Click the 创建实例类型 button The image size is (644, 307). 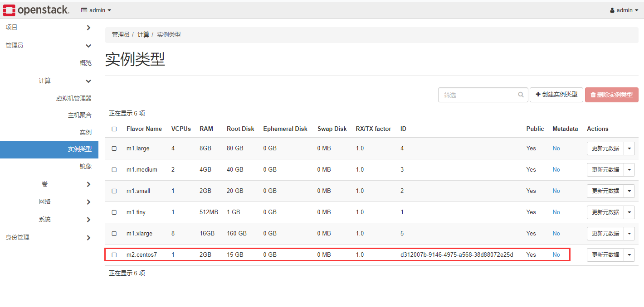(x=556, y=95)
